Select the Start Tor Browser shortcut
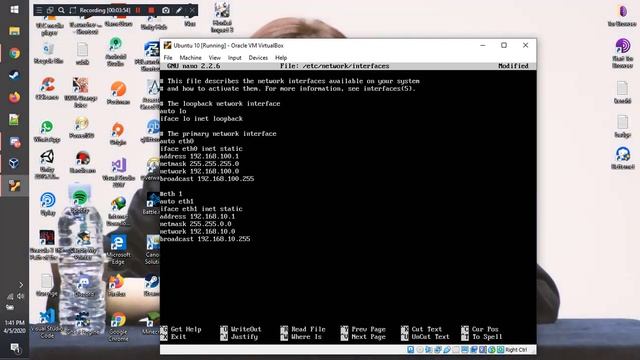Image resolution: width=640 pixels, height=360 pixels. pos(622,53)
